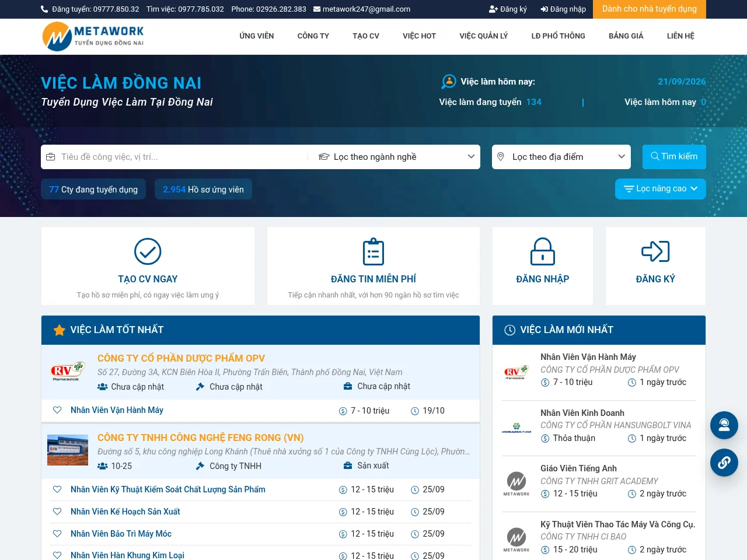Click the ĐĂNG TIN MIỄN PHÍ card title
Viewport: 747px width, 560px height.
(373, 279)
